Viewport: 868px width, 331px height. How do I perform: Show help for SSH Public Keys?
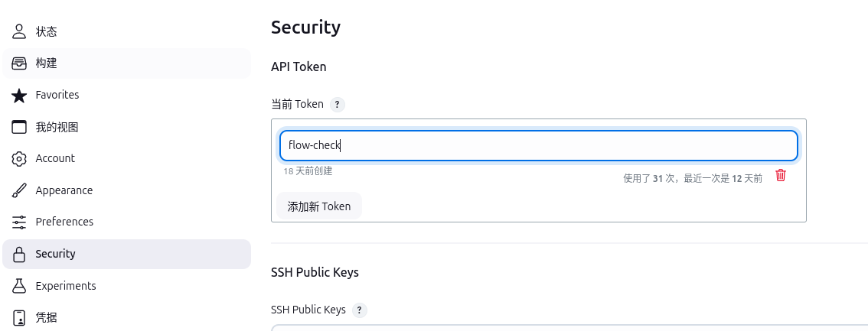(x=360, y=310)
